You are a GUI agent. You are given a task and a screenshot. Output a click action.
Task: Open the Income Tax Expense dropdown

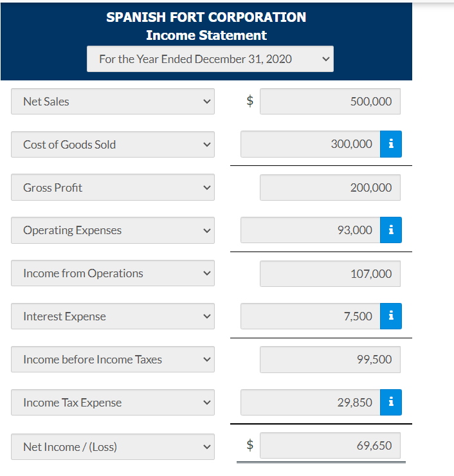tap(113, 403)
